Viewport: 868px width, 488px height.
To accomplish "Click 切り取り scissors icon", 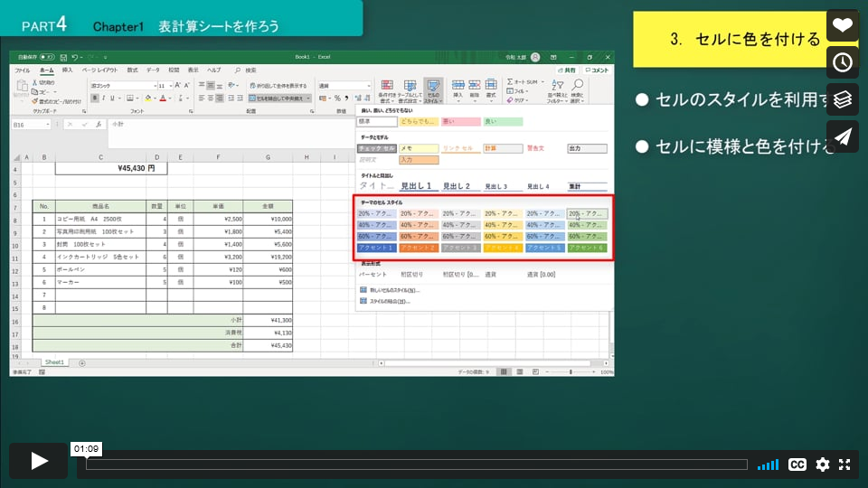I will (x=35, y=82).
